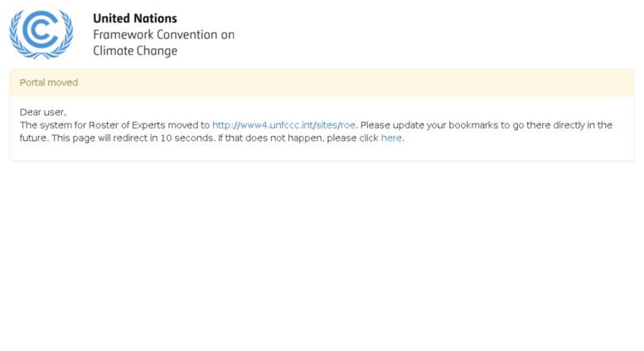Click the UNFCCC emblem logo
This screenshot has width=644, height=351.
coord(41,34)
